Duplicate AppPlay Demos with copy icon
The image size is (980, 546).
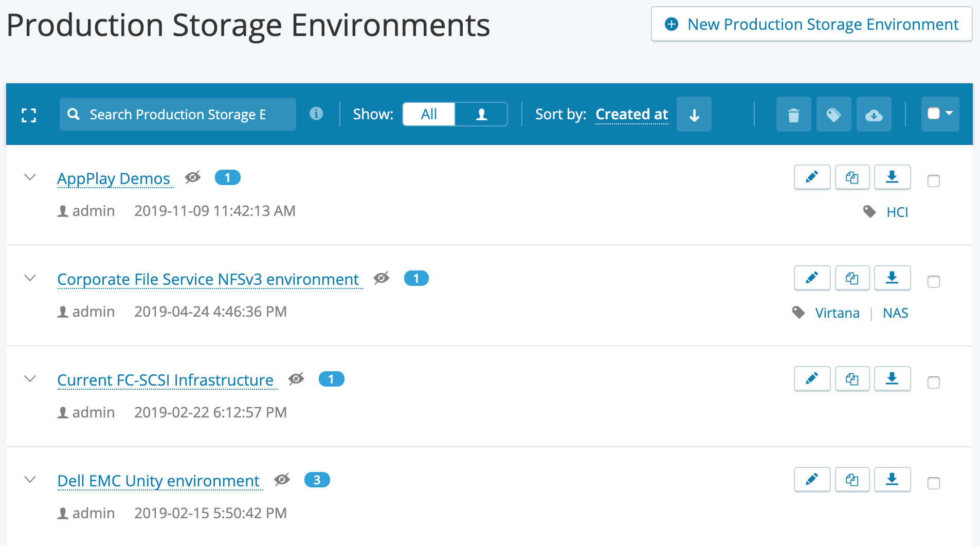click(852, 177)
